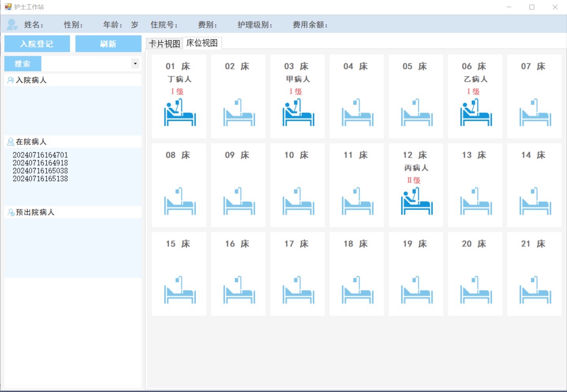The width and height of the screenshot is (567, 392).
Task: Click the empty bed icon for bed 14
Action: pyautogui.click(x=535, y=201)
